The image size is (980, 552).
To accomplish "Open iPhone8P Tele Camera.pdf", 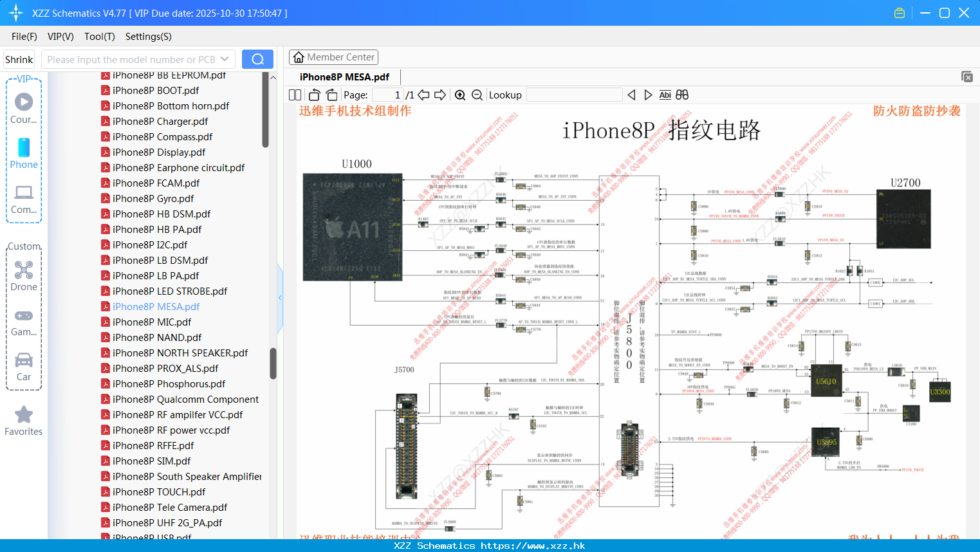I will [x=170, y=508].
